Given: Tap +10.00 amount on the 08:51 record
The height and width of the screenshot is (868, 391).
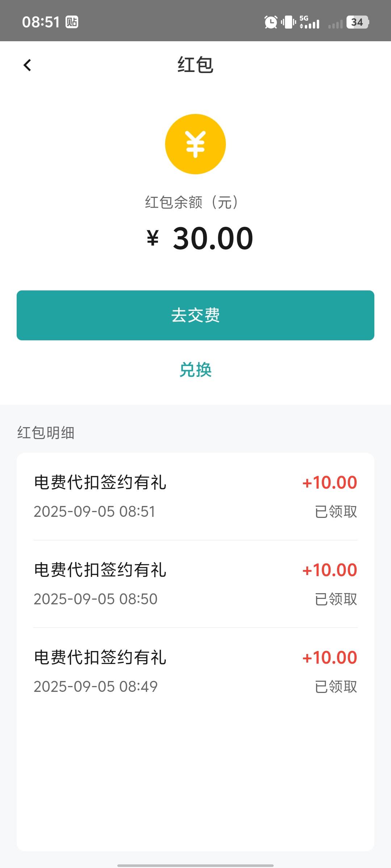Looking at the screenshot, I should coord(330,482).
